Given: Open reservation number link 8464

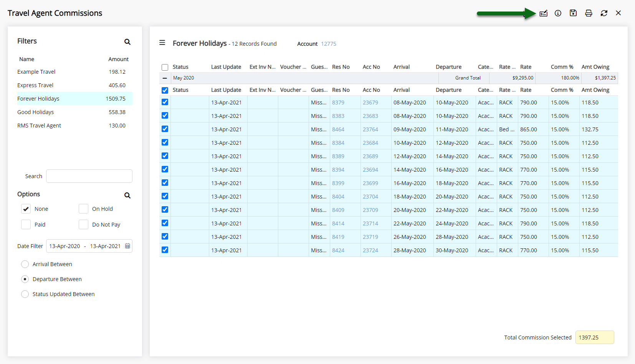Looking at the screenshot, I should click(x=338, y=129).
